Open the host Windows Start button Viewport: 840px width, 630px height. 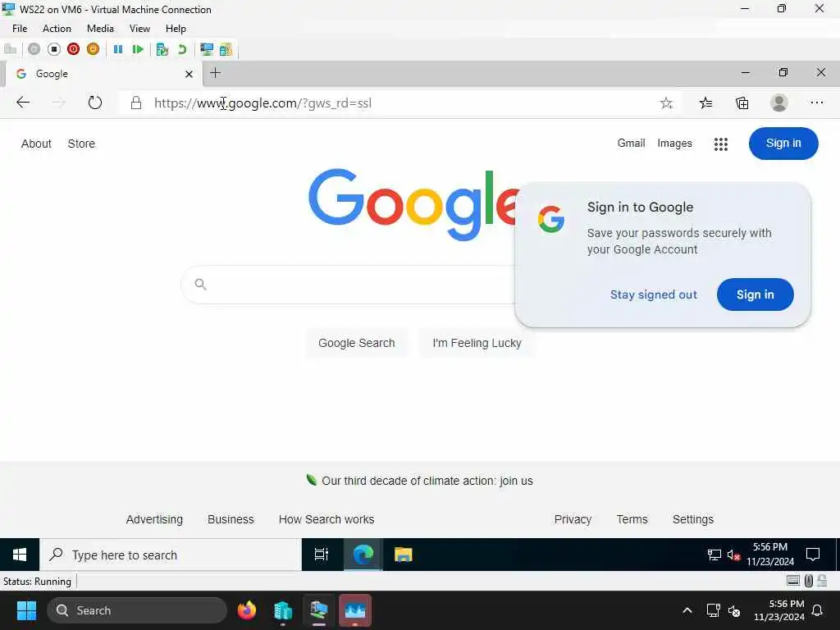(26, 610)
